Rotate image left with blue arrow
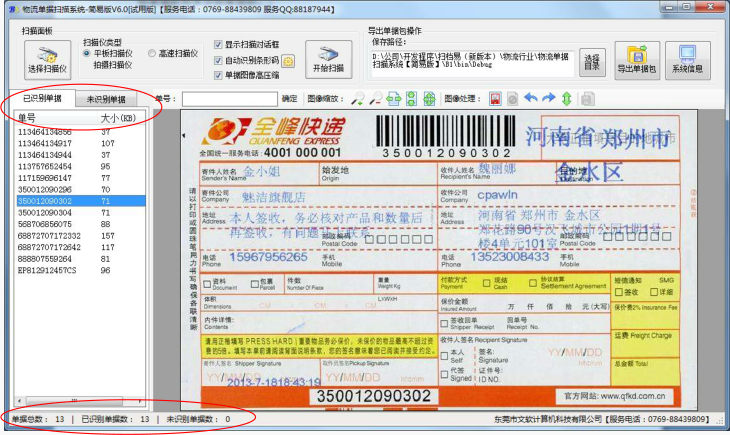This screenshot has width=730, height=435. [x=531, y=98]
